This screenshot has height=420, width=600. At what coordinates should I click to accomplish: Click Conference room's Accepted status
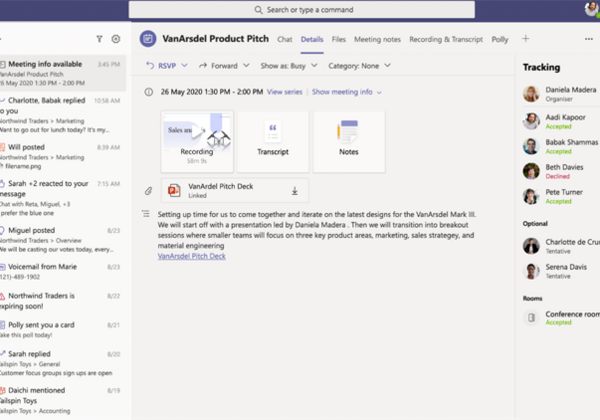coord(558,322)
